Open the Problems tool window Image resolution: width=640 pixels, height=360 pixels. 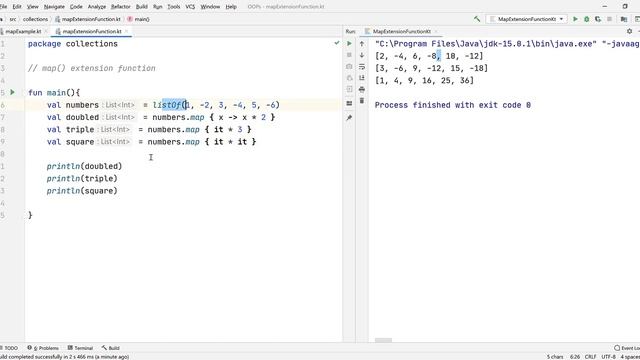[43, 348]
